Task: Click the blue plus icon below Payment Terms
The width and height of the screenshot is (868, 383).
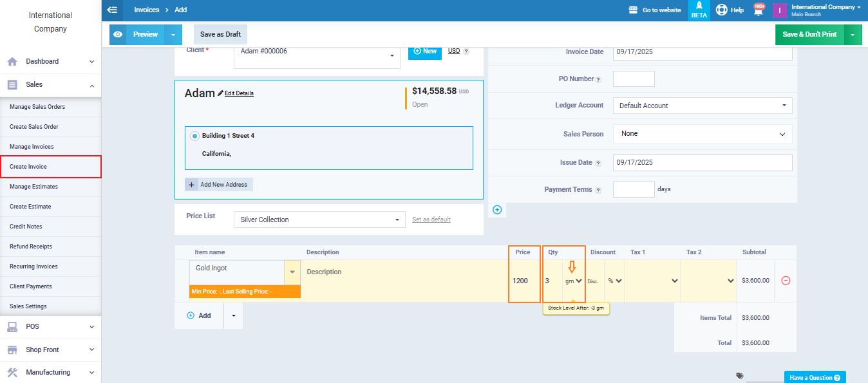Action: coord(497,210)
